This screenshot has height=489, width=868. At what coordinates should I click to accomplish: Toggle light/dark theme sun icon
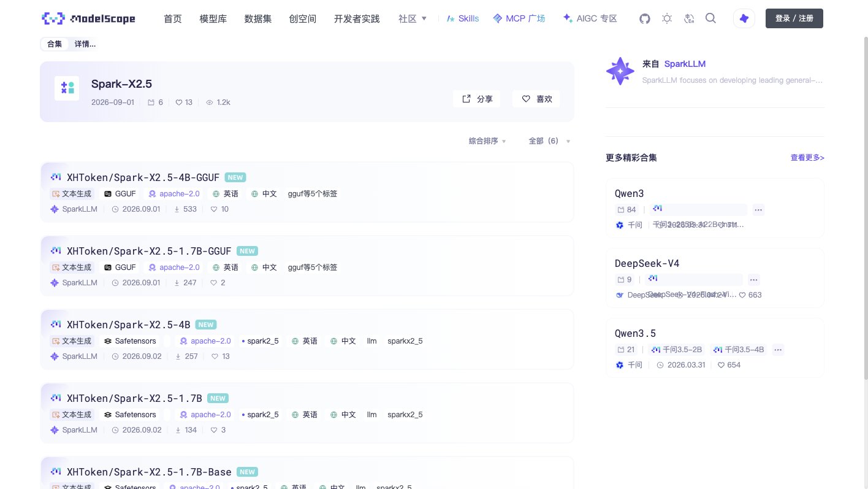pyautogui.click(x=667, y=18)
